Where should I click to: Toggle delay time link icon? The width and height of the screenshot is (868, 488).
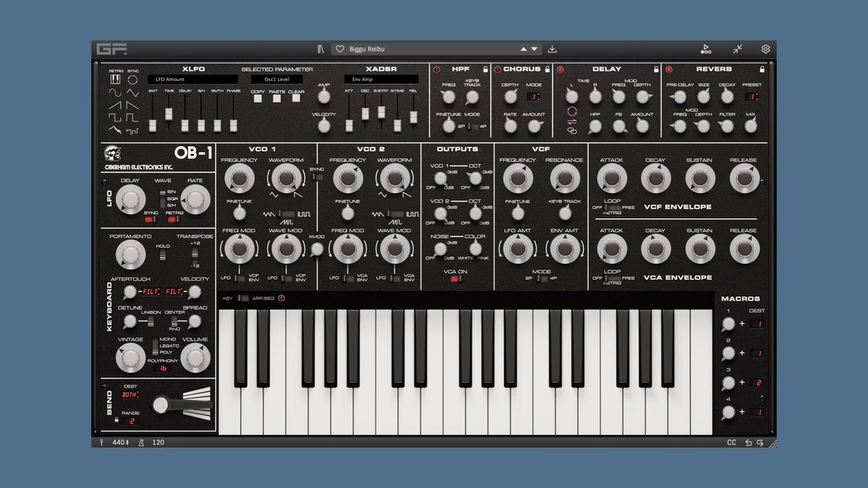click(x=572, y=131)
